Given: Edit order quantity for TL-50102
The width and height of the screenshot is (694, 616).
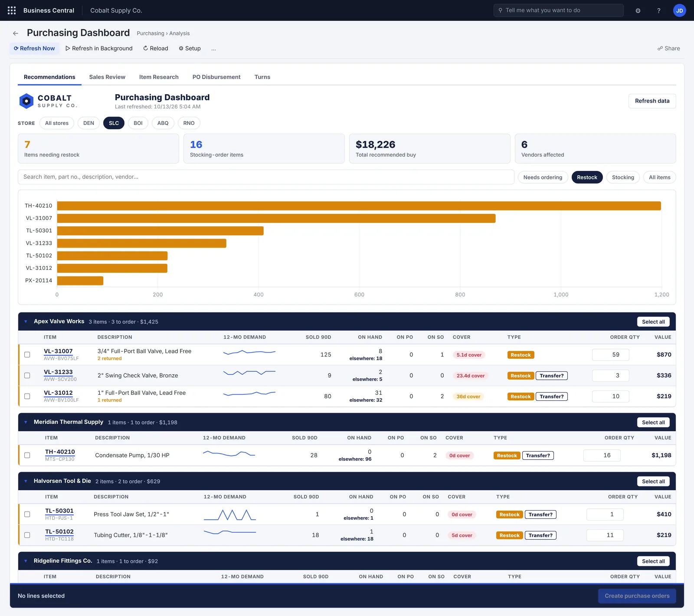Looking at the screenshot, I should tap(605, 535).
